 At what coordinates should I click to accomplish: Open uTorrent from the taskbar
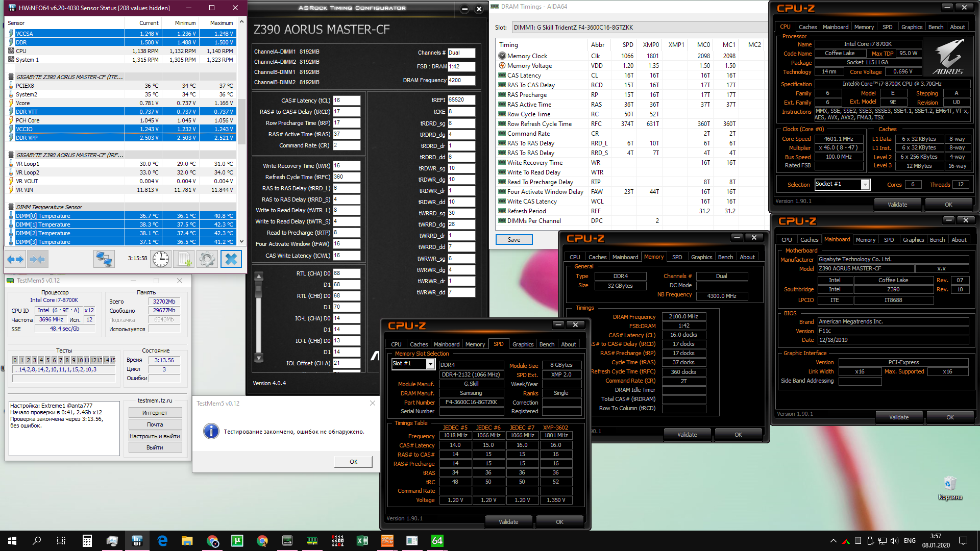237,541
